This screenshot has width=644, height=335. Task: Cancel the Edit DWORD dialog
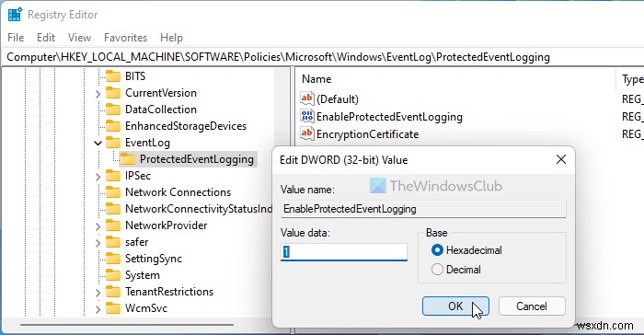tap(532, 306)
